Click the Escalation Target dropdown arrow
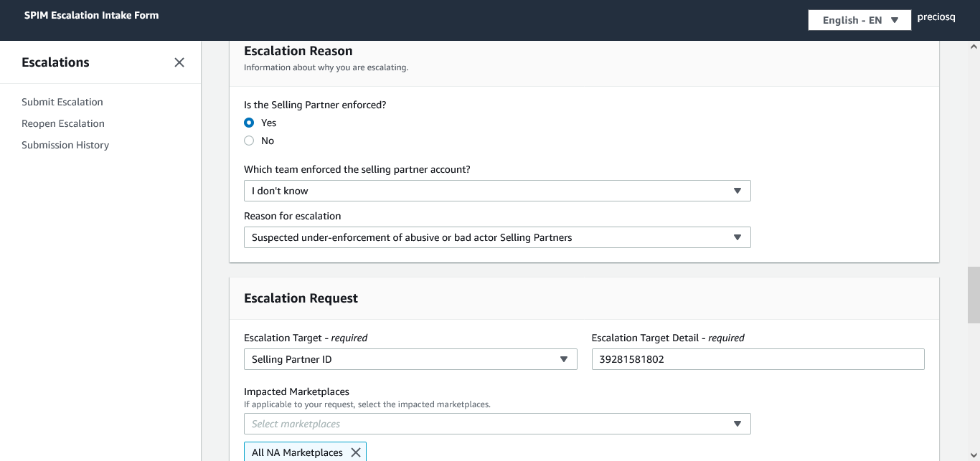Viewport: 980px width, 461px height. point(564,359)
